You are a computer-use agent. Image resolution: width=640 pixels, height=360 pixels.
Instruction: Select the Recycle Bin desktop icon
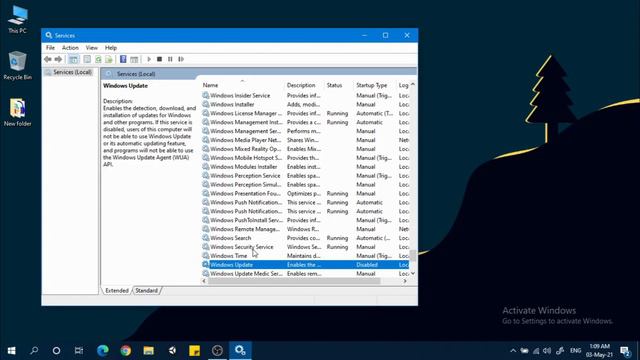tap(17, 66)
